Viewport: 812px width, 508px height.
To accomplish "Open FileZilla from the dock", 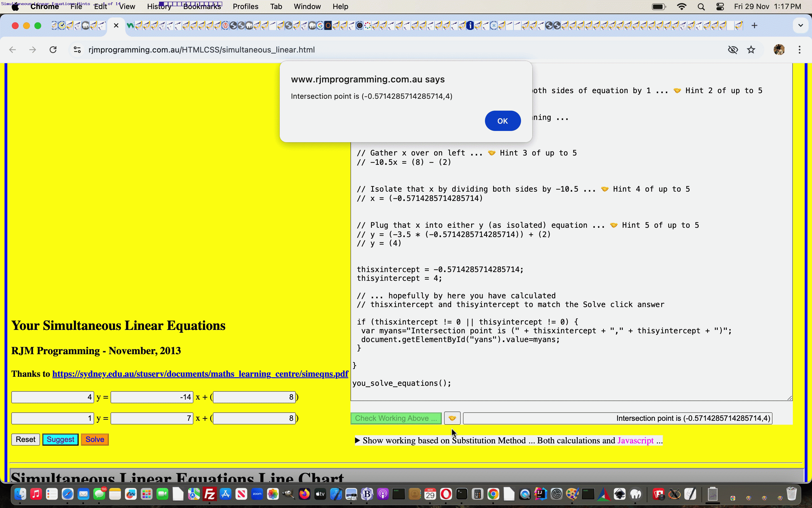I will click(210, 494).
